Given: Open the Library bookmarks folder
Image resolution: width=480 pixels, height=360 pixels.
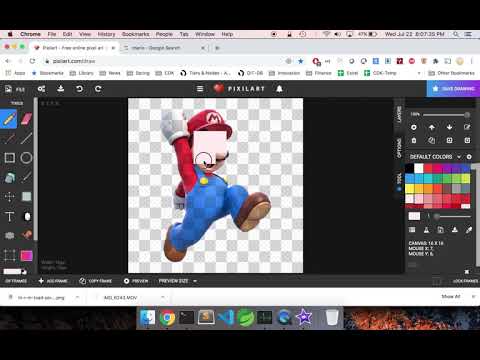Looking at the screenshot, I should [x=81, y=73].
